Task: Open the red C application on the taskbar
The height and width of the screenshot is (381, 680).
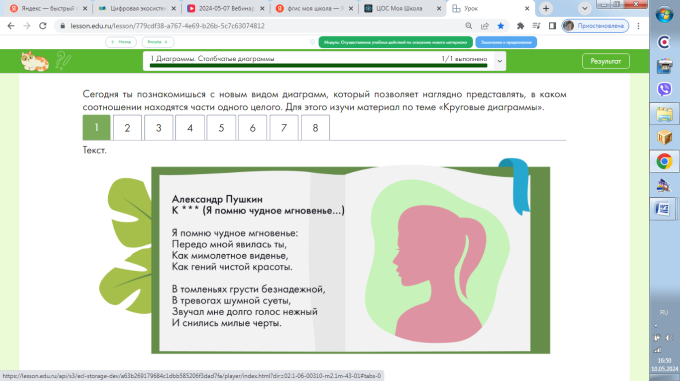Action: pyautogui.click(x=664, y=42)
